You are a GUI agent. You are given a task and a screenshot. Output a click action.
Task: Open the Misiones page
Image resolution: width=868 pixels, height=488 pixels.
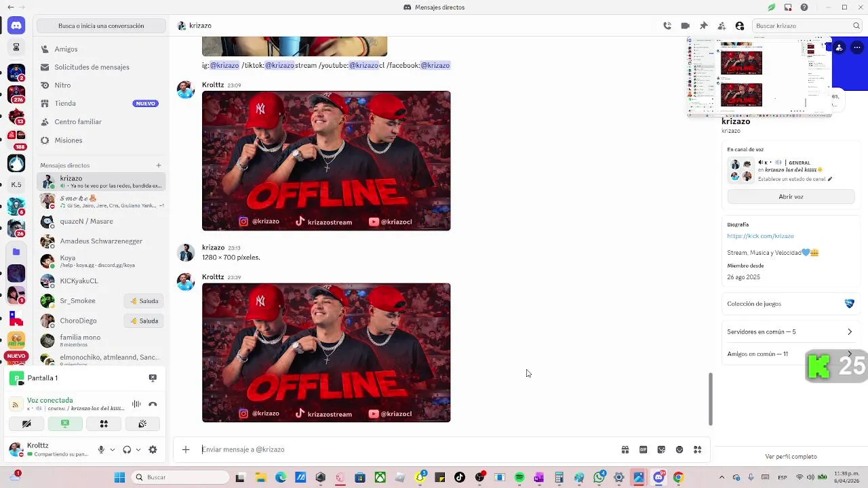(101, 140)
